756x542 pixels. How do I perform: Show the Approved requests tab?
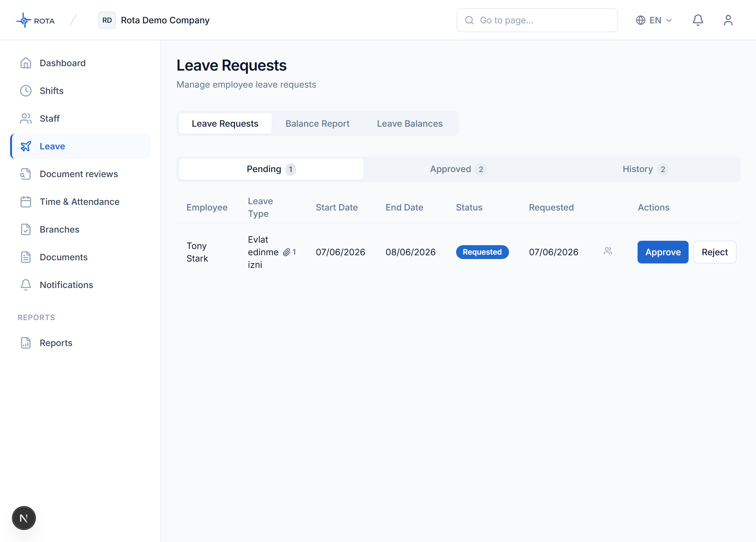458,169
